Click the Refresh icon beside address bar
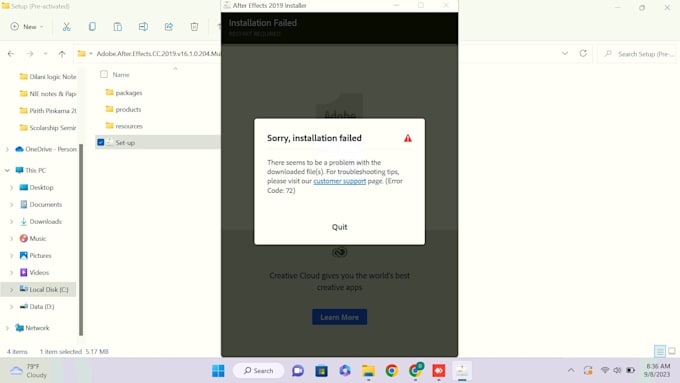This screenshot has width=680, height=383. [x=583, y=53]
